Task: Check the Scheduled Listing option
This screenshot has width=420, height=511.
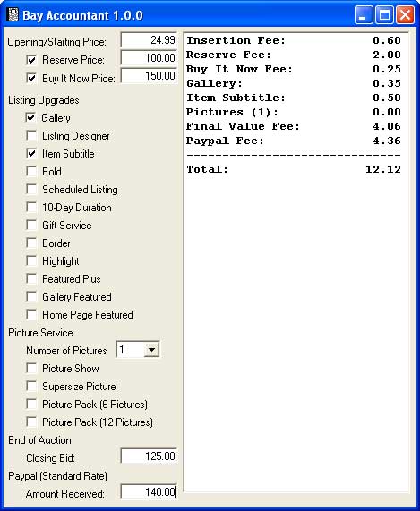Action: (31, 190)
